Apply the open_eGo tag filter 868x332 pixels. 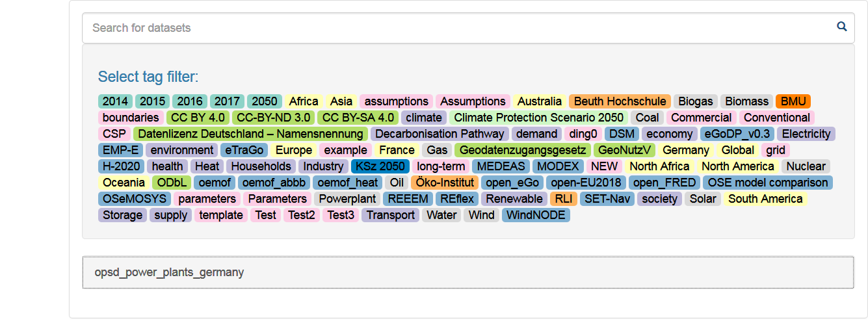512,183
